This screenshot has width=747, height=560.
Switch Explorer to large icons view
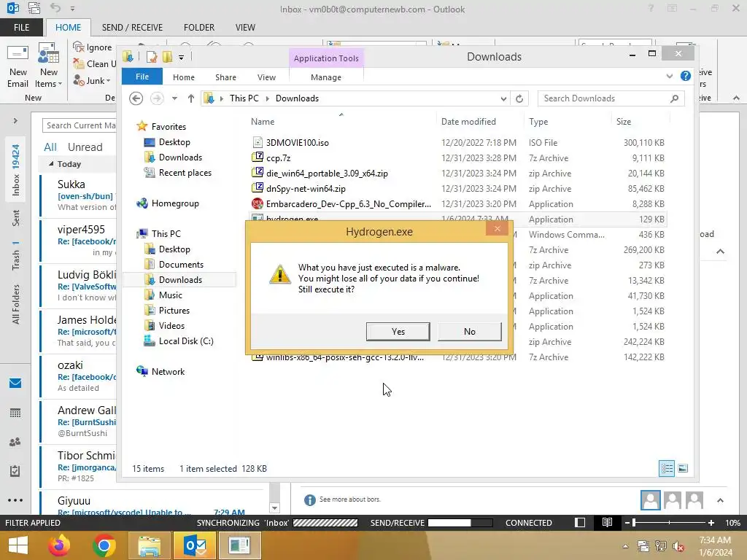click(x=683, y=469)
